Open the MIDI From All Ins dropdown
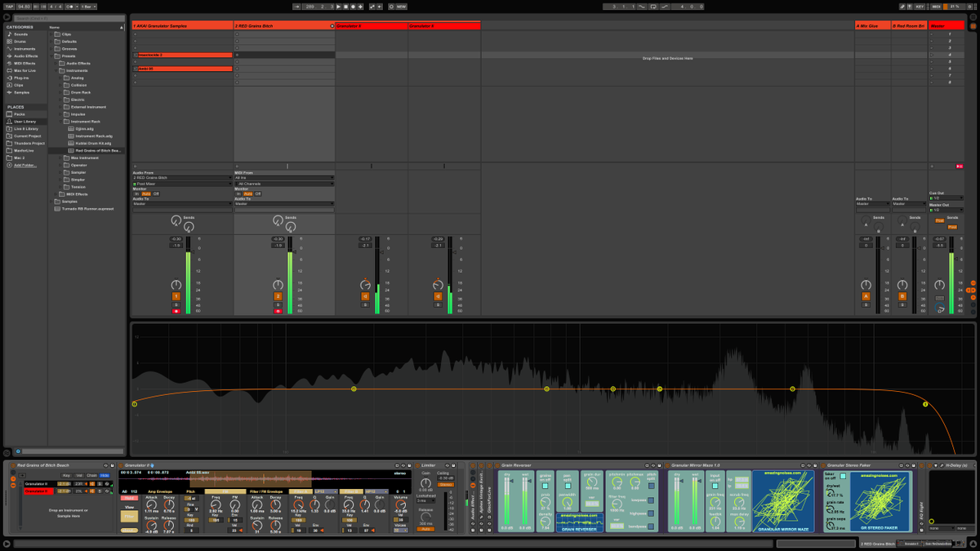 click(x=284, y=177)
